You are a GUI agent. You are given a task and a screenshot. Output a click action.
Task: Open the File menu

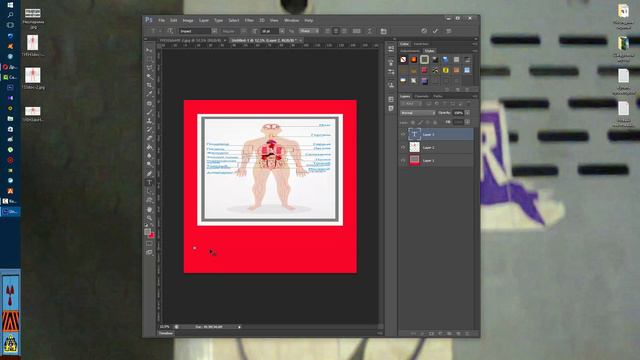point(162,20)
